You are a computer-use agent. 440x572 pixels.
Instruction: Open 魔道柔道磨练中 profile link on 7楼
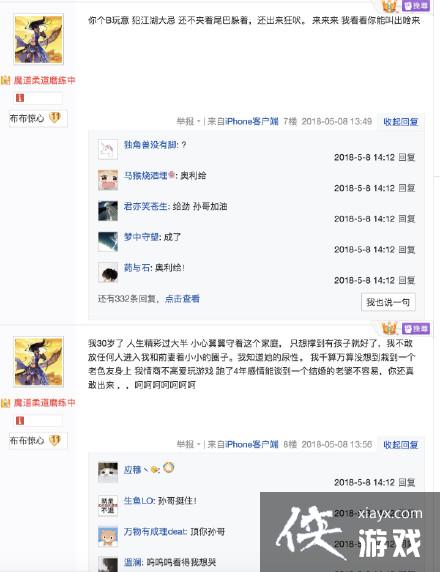pos(45,80)
